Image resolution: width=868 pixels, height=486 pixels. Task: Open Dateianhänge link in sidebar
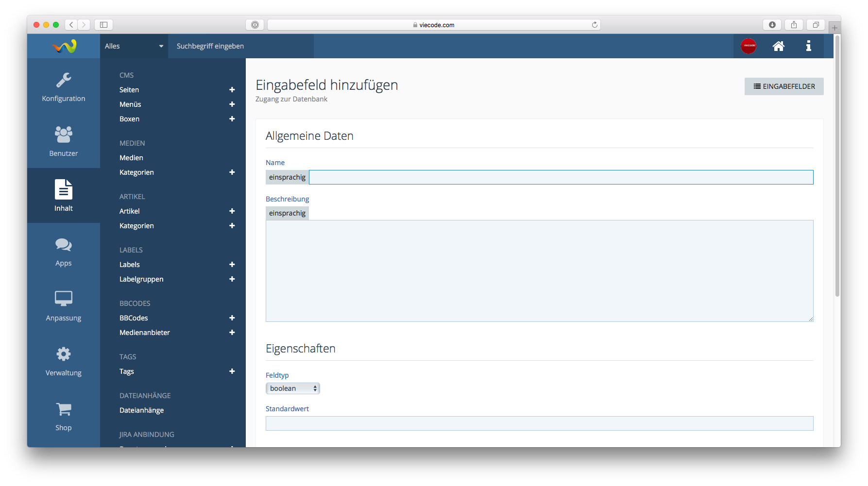141,410
